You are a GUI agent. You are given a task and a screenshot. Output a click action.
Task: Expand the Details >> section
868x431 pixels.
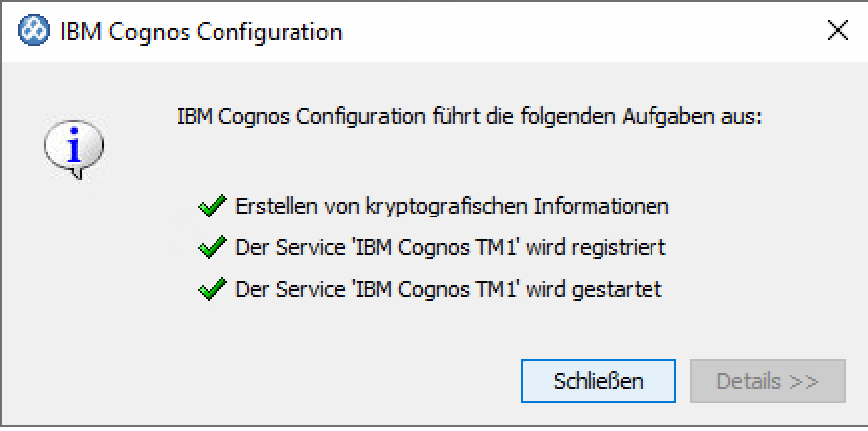[x=767, y=381]
